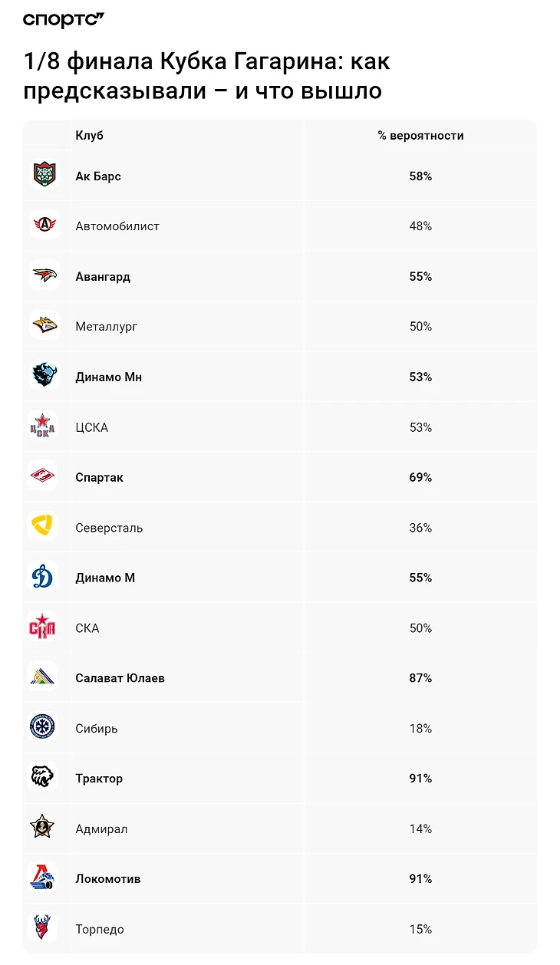
Task: Click the Avtomobilist team logo
Action: [44, 226]
